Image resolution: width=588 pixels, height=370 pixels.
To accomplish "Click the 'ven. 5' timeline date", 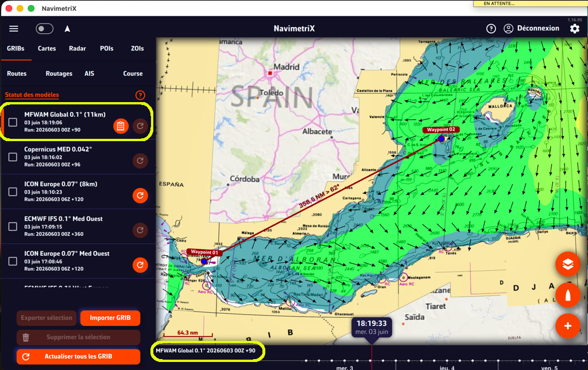I will point(549,367).
